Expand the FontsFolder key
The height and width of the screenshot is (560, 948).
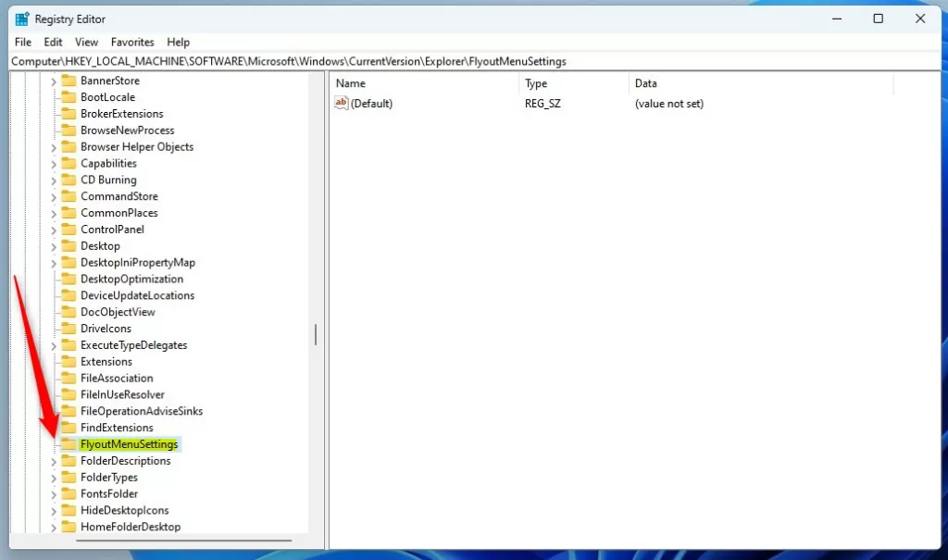(53, 494)
